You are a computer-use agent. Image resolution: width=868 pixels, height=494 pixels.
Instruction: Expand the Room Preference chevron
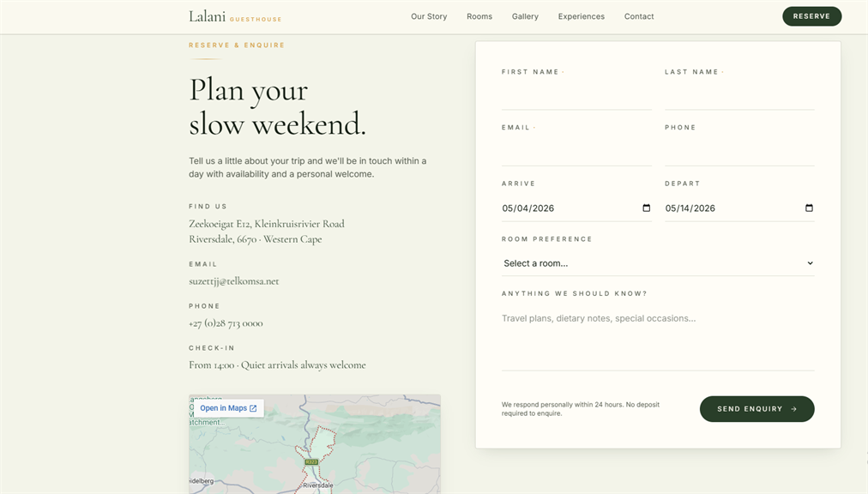point(810,263)
